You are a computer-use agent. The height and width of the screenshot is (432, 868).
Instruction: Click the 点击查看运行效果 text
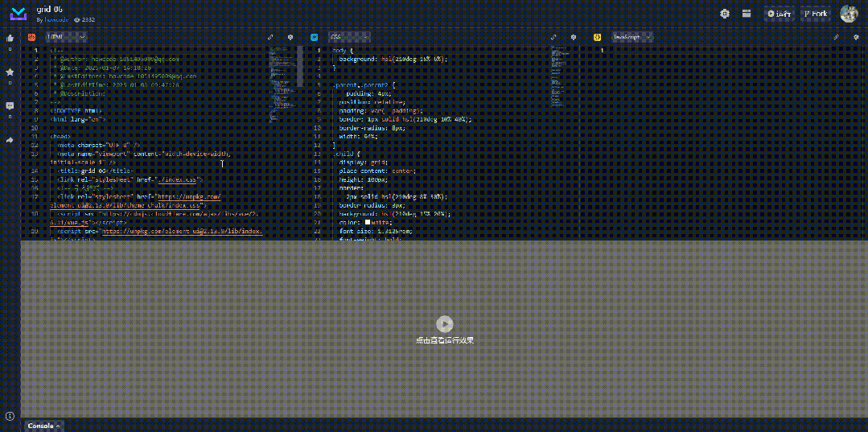tap(445, 340)
